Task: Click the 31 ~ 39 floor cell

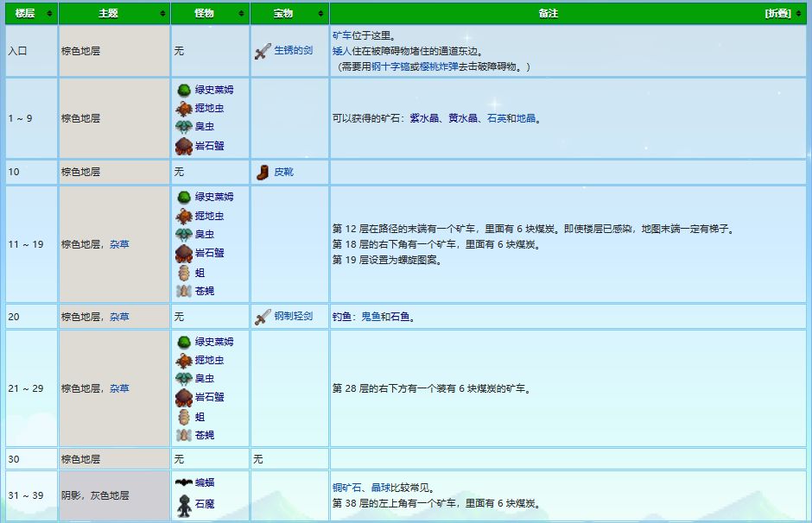Action: click(32, 495)
